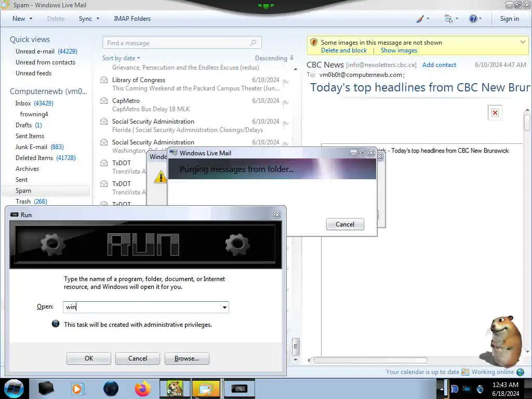
Task: Click OK in the Run dialog
Action: click(x=88, y=358)
